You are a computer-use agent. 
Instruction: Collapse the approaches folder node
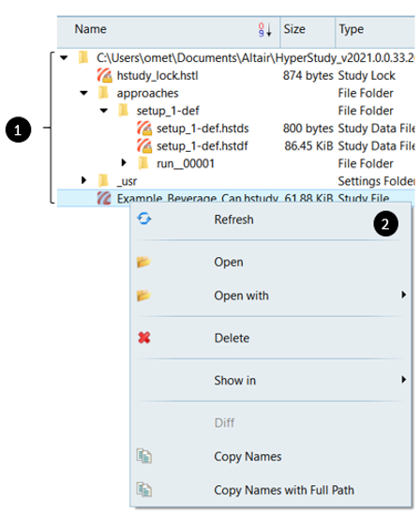tap(83, 93)
